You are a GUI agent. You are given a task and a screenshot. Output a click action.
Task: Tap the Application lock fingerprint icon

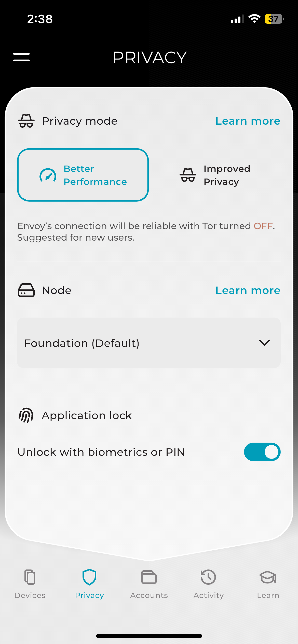coord(26,415)
